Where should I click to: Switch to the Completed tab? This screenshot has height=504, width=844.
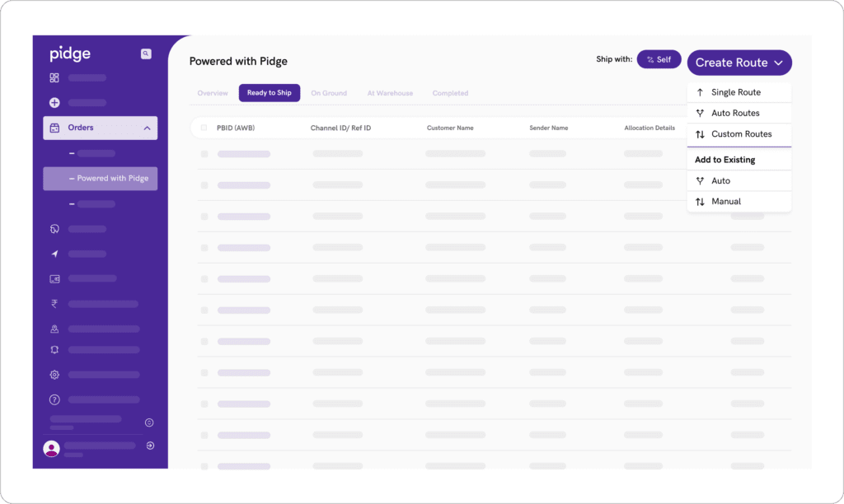[451, 93]
